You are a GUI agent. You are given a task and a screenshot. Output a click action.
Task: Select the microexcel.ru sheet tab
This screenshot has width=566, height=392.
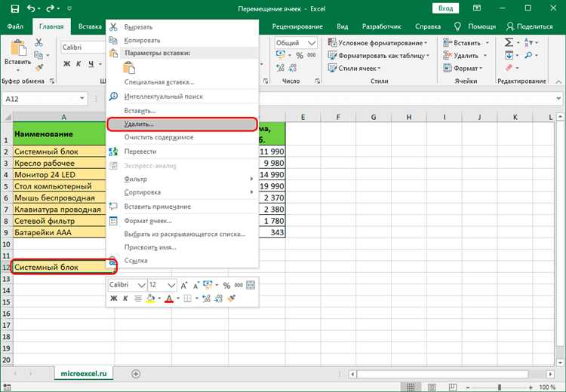[84, 374]
